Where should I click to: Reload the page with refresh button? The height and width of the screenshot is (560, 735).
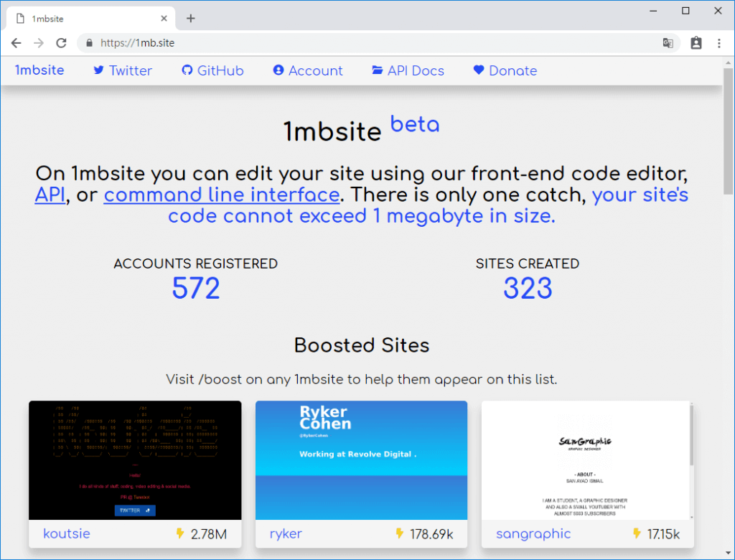tap(61, 43)
